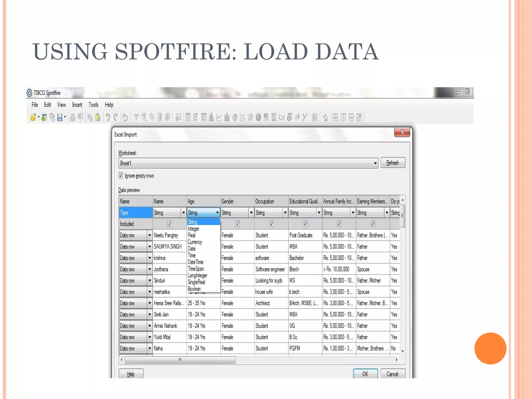The image size is (532, 399).
Task: Click the vertical scrollbar thumb in preview
Action: (x=402, y=216)
